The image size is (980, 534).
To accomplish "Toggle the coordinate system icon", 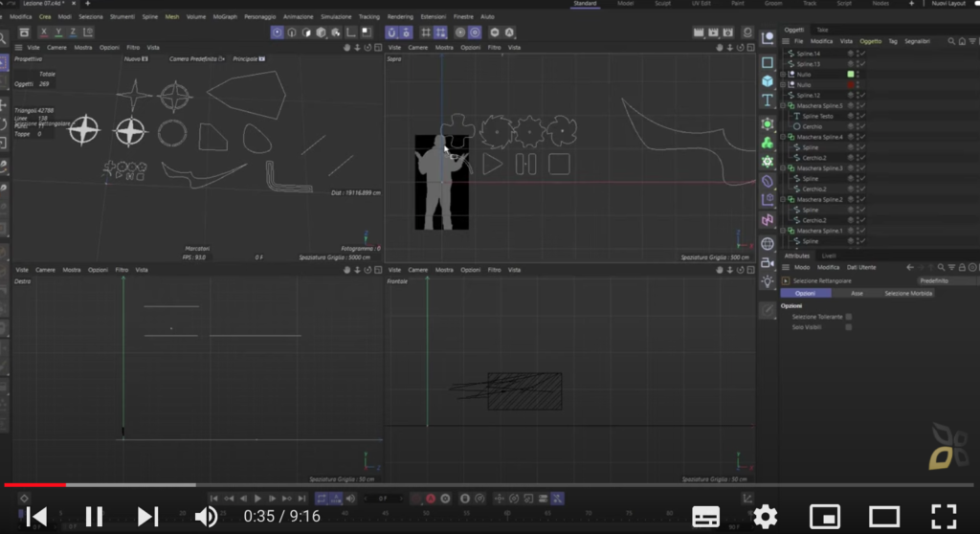I will tap(88, 32).
